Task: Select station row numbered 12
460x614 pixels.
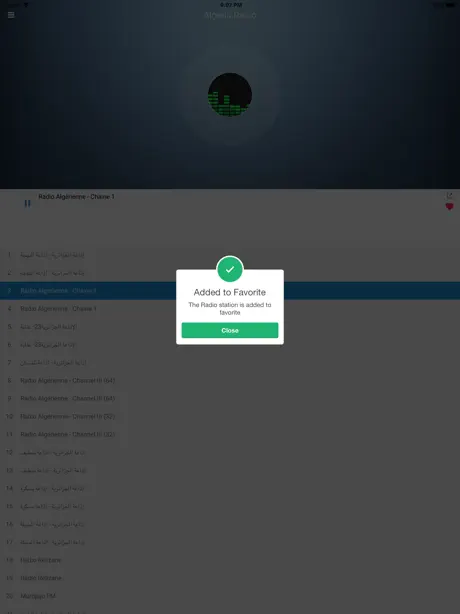Action: (x=230, y=452)
